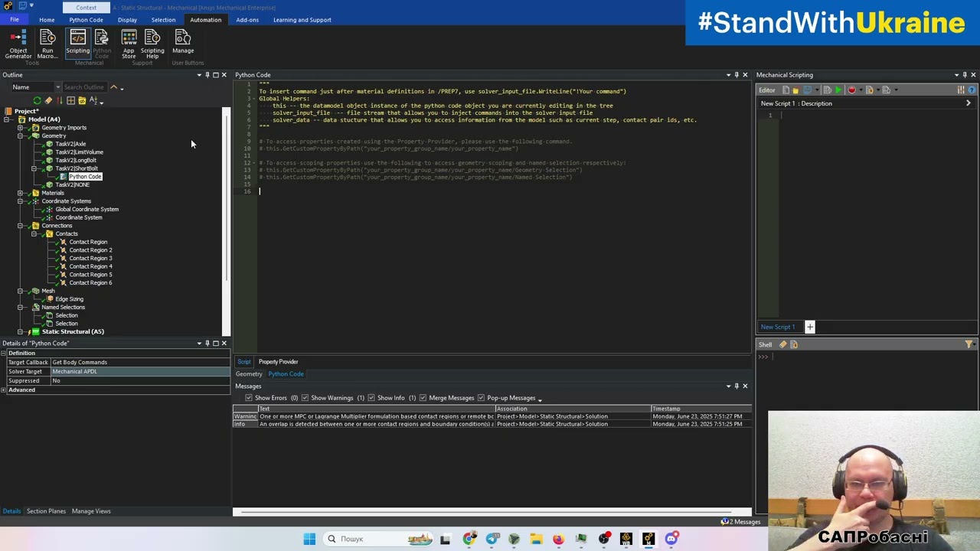The height and width of the screenshot is (551, 980).
Task: Toggle Show Info checkbox
Action: click(371, 398)
